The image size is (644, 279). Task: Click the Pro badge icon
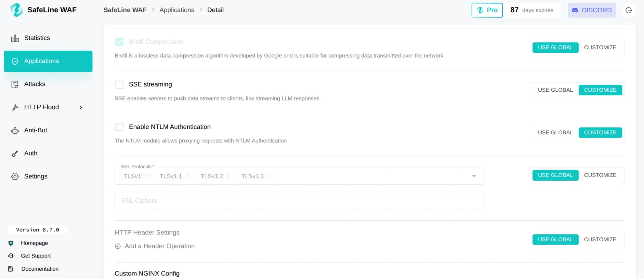pyautogui.click(x=480, y=10)
